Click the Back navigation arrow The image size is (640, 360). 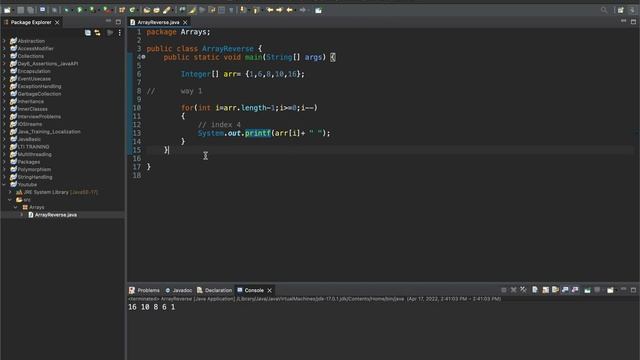click(x=289, y=10)
